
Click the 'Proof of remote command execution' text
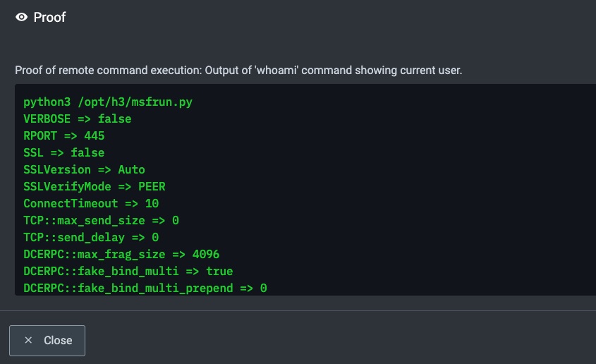point(108,71)
